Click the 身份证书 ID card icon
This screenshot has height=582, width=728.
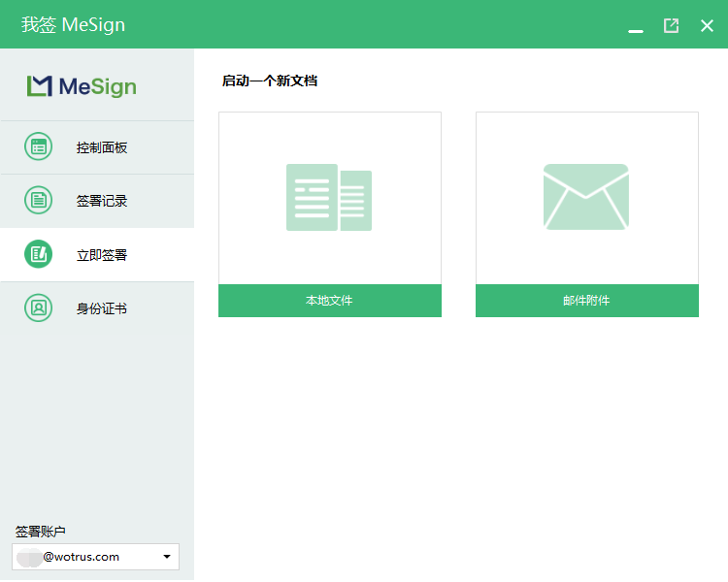(x=38, y=308)
